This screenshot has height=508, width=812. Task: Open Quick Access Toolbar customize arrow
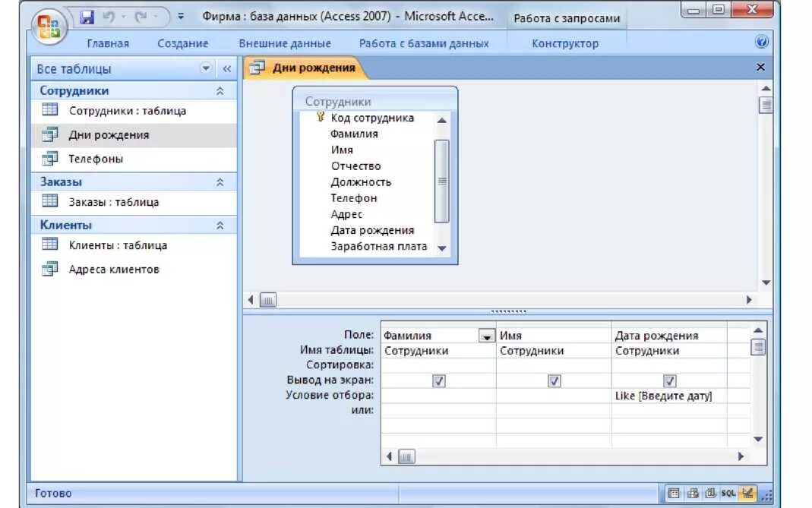181,17
